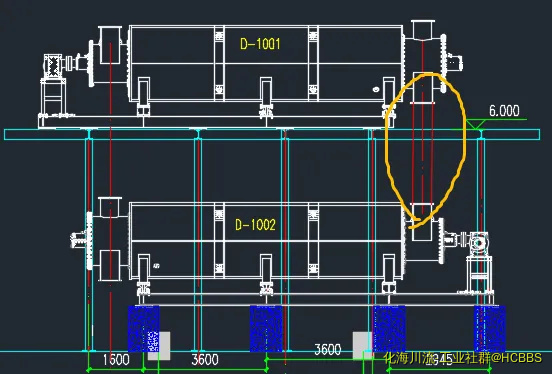
Task: Select the 3600 dimension beside right gray block
Action: 328,350
